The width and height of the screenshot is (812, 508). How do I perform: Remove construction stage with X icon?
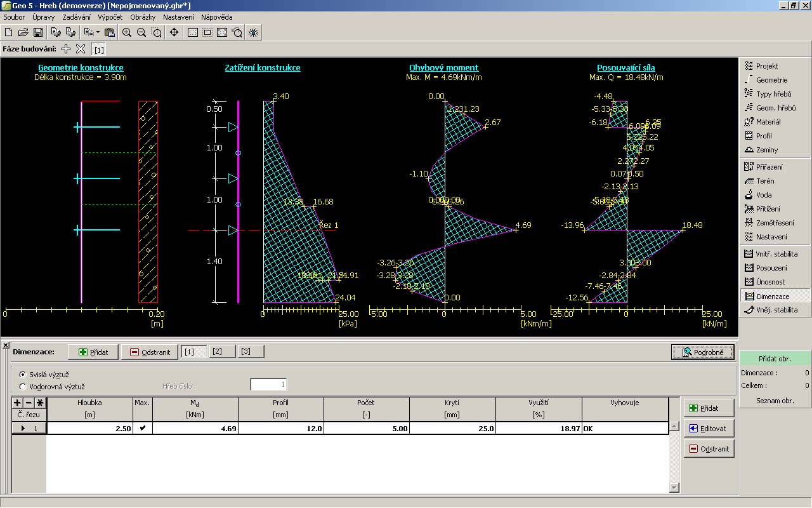click(80, 49)
